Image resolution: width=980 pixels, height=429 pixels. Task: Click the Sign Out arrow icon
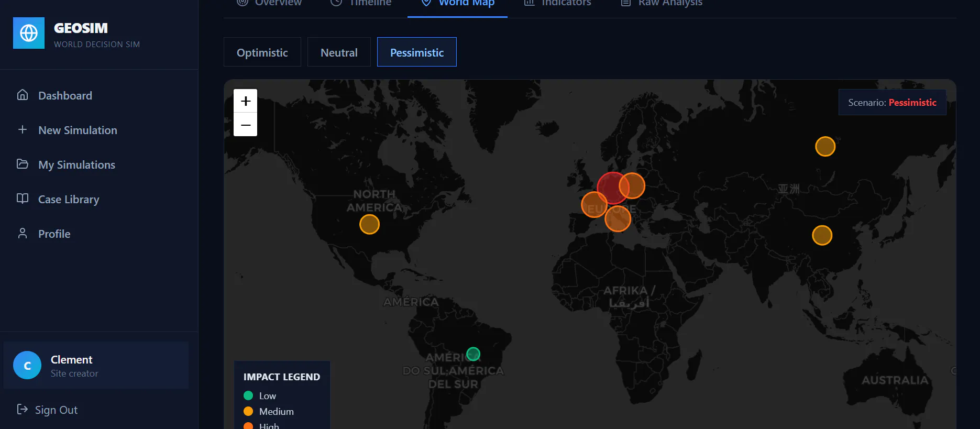(23, 409)
